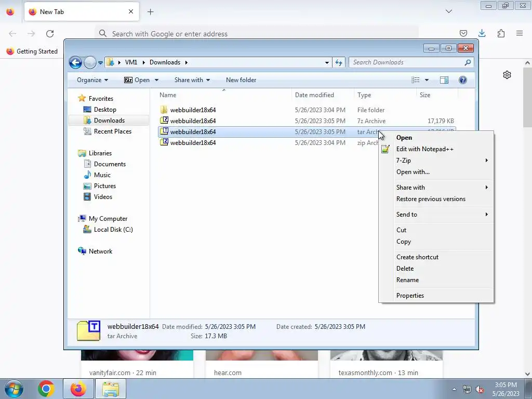Open Recent Places in navigation pane
This screenshot has width=532, height=399.
click(112, 131)
